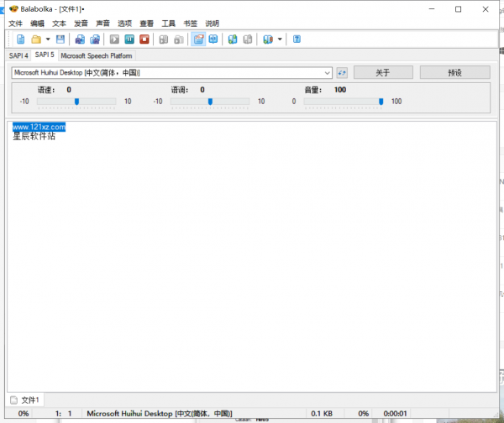Image resolution: width=504 pixels, height=423 pixels.
Task: Click the help question mark icon
Action: tap(297, 39)
